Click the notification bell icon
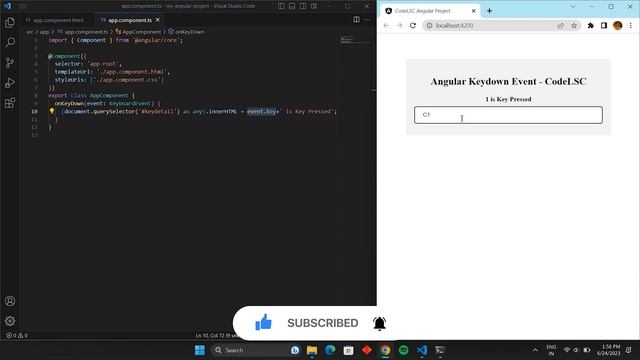This screenshot has width=640, height=360. tap(380, 323)
